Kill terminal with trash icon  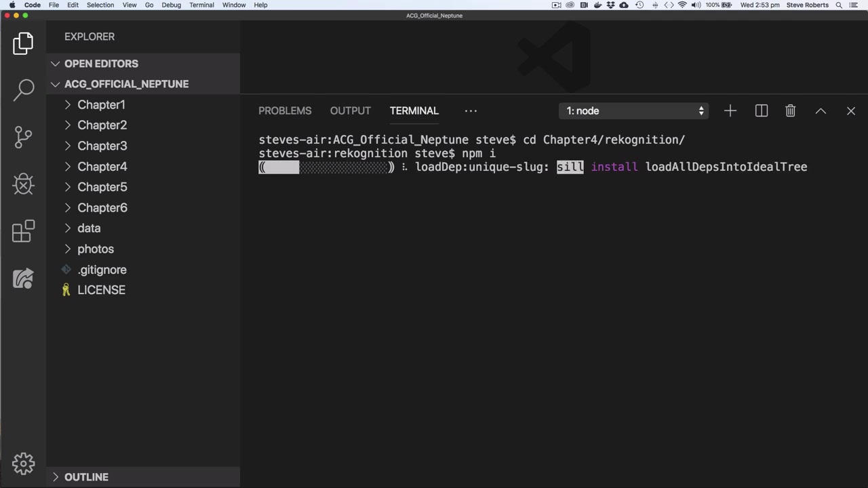pyautogui.click(x=791, y=110)
